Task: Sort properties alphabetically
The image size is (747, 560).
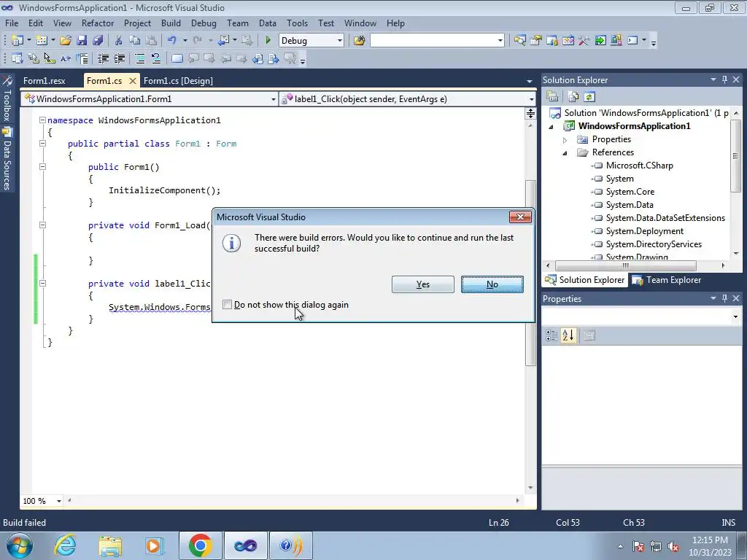Action: click(x=568, y=335)
